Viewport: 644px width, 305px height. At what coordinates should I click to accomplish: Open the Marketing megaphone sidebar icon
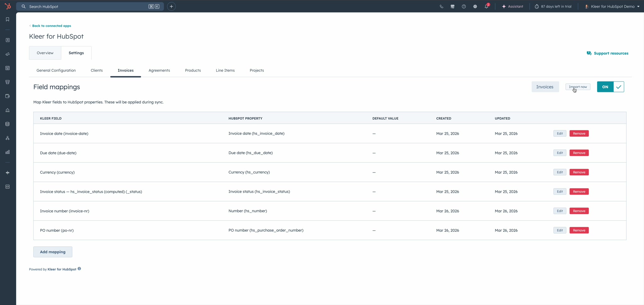pos(8,54)
